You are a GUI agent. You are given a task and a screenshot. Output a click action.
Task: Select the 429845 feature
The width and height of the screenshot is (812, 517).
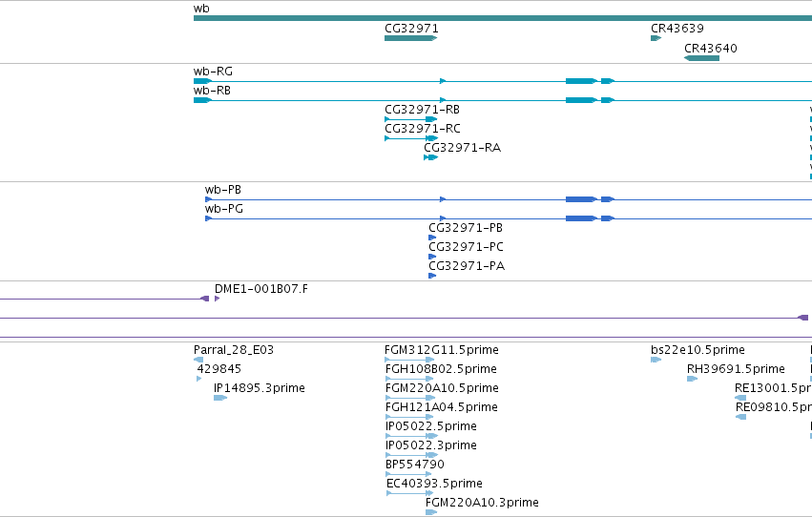click(x=198, y=379)
